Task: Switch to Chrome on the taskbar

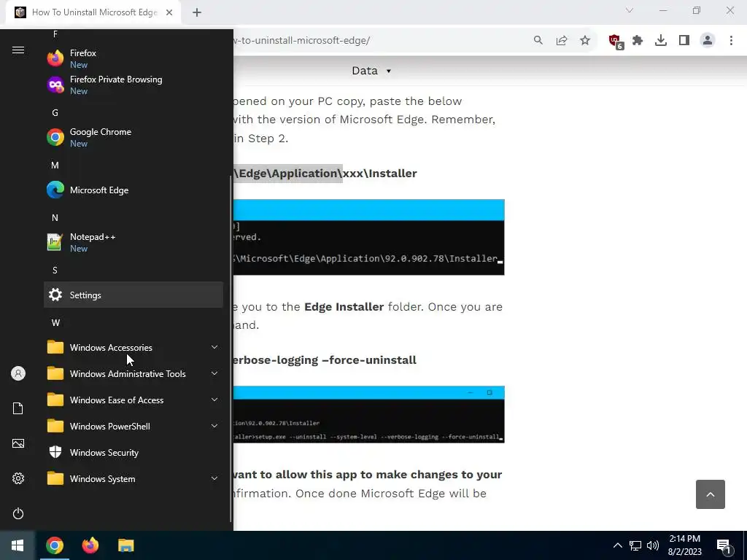Action: pyautogui.click(x=55, y=545)
